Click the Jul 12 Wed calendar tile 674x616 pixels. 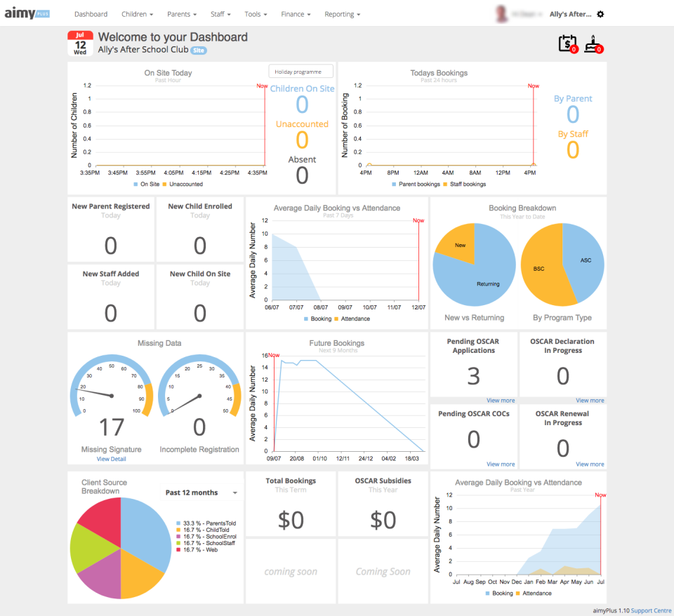(x=79, y=43)
